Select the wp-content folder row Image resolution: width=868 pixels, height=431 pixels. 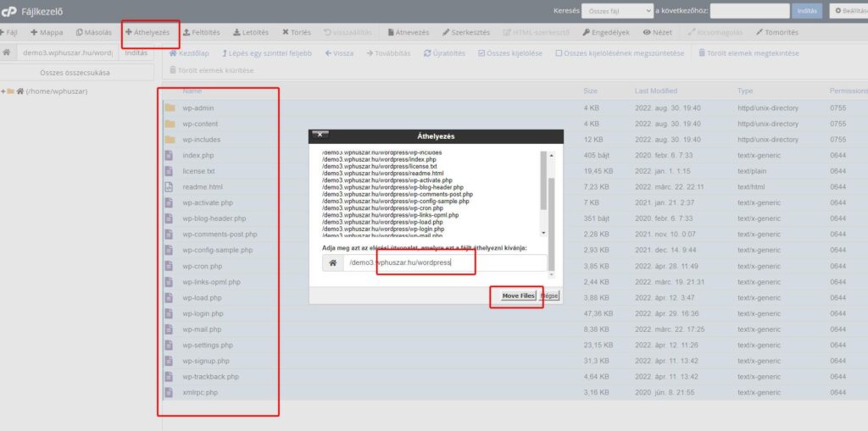click(x=200, y=124)
